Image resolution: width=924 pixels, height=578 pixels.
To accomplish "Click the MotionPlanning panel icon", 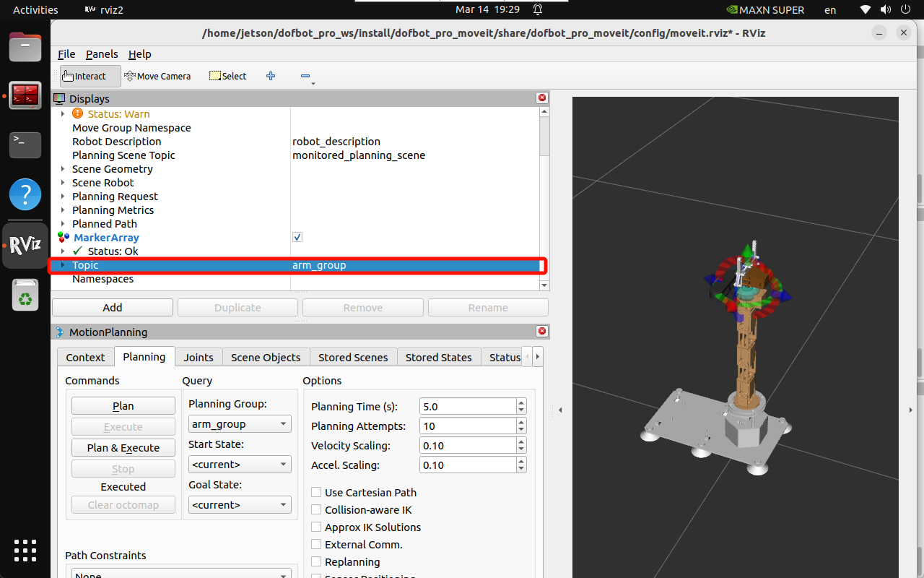I will [59, 332].
